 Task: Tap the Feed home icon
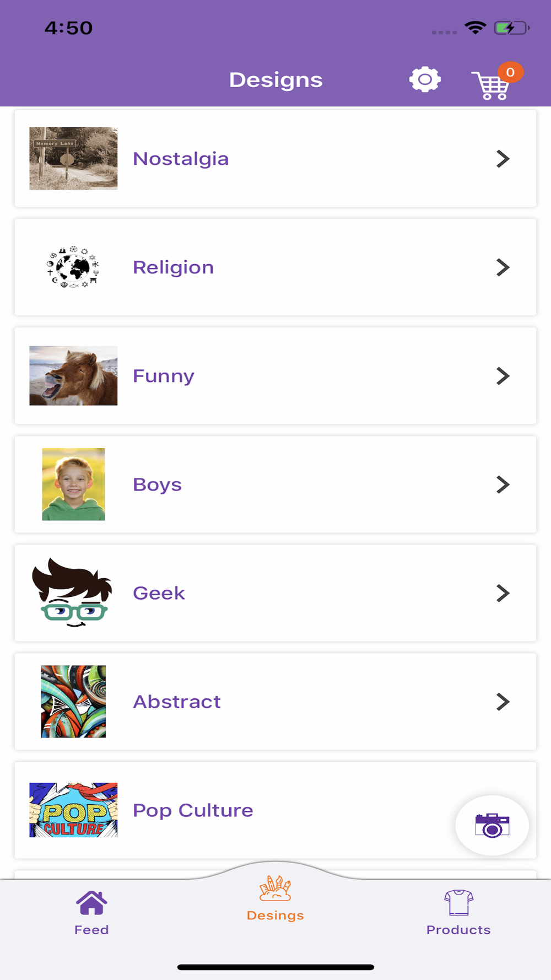tap(91, 903)
